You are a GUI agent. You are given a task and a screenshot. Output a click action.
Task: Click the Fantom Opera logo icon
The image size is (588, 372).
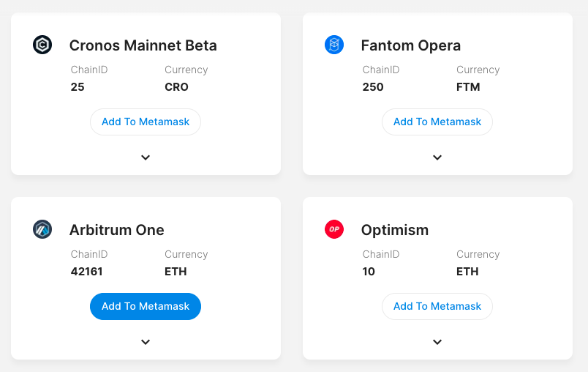coord(334,45)
